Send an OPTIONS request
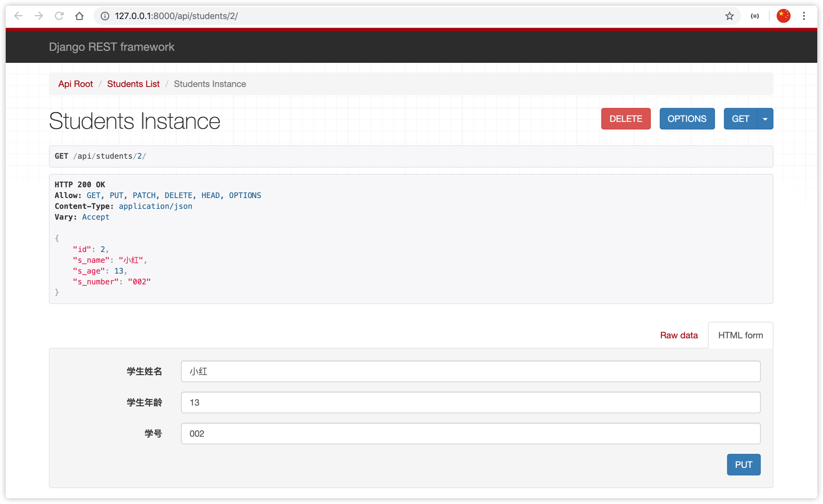Screen dimensions: 823x504 coord(687,119)
